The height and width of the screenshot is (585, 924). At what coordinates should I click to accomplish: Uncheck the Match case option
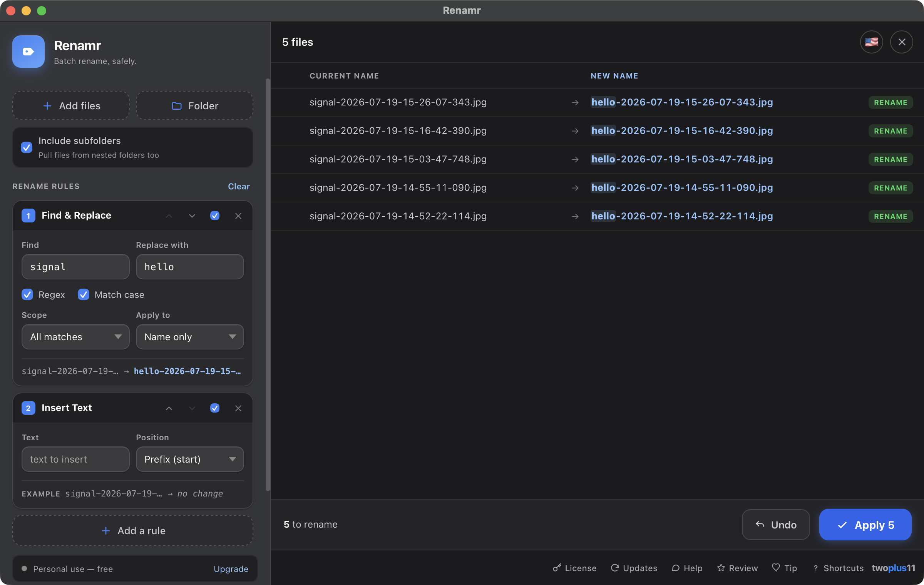pyautogui.click(x=84, y=294)
